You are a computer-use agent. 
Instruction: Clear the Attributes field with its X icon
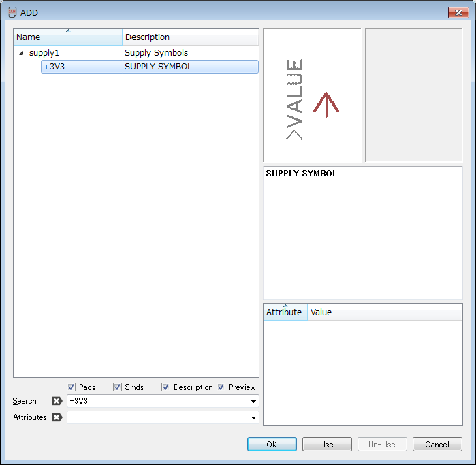(x=57, y=417)
